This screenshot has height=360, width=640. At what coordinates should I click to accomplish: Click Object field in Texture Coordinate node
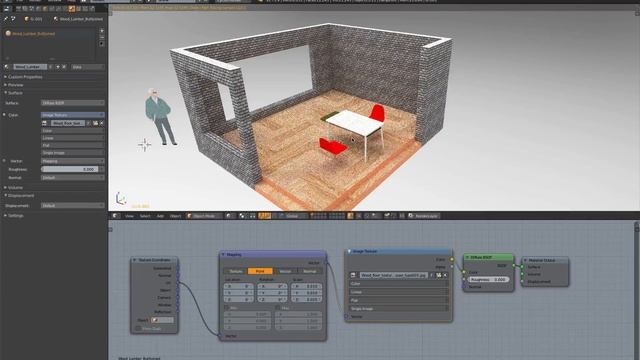pos(162,320)
